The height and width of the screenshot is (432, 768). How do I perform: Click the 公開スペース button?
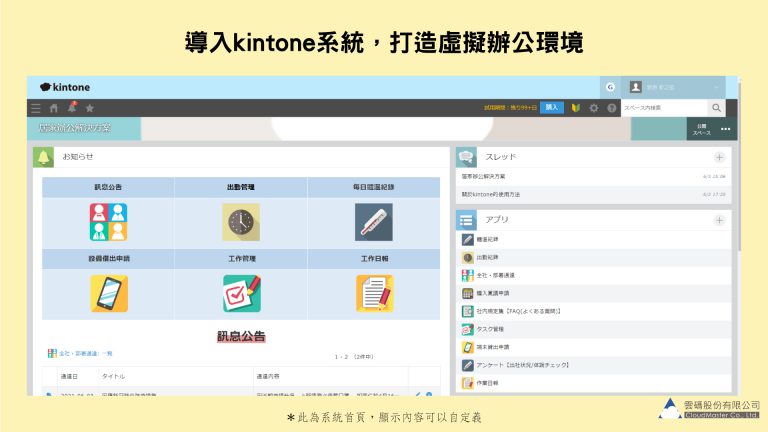click(x=701, y=129)
